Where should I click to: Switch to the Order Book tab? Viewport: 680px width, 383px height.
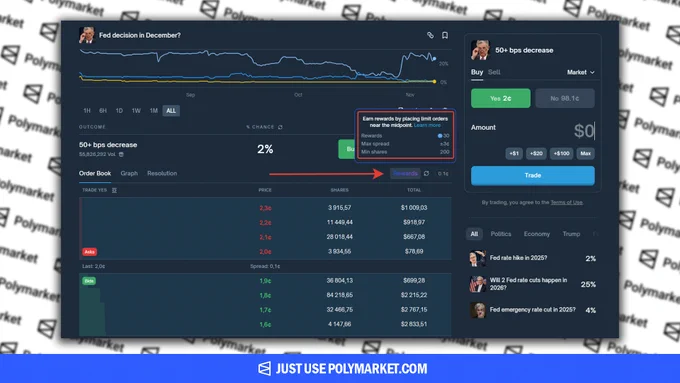point(95,173)
